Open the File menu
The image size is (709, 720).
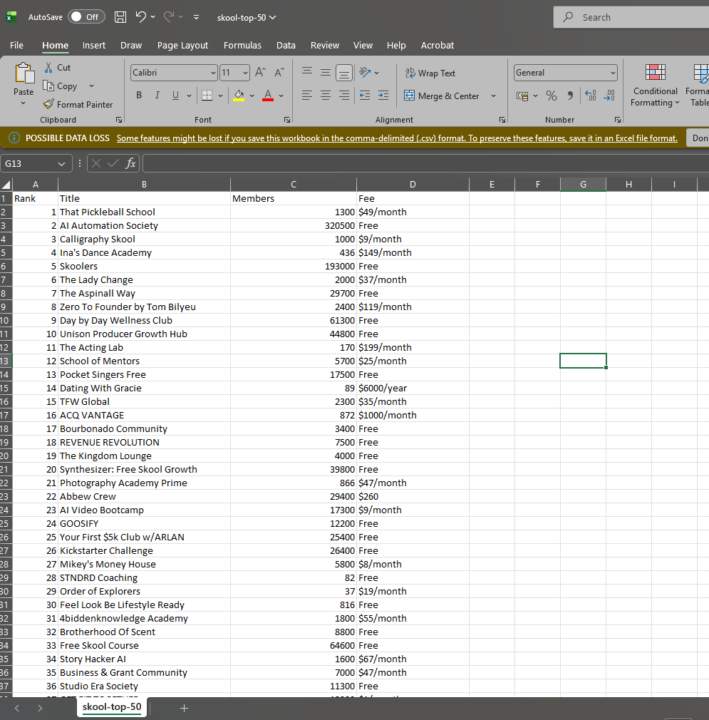17,45
